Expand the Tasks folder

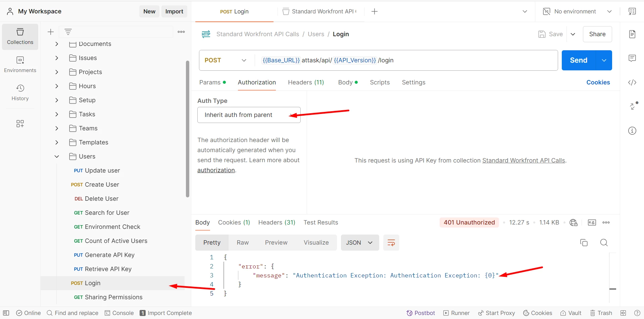tap(57, 114)
